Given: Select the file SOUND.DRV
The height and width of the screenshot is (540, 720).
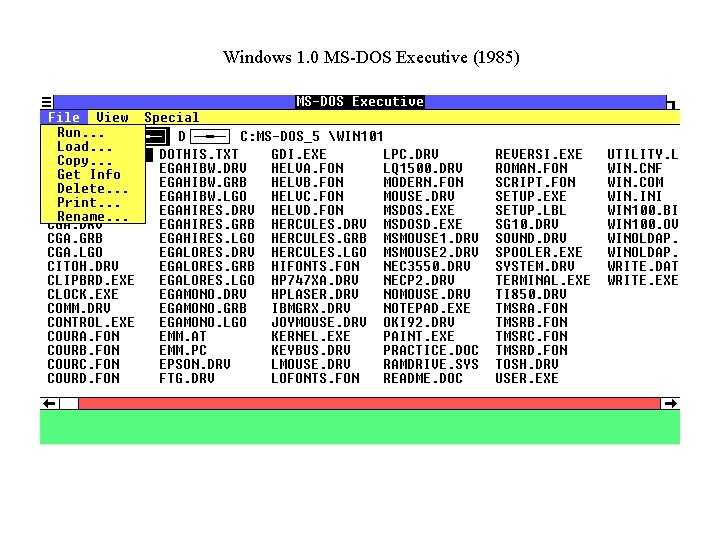Looking at the screenshot, I should [531, 238].
